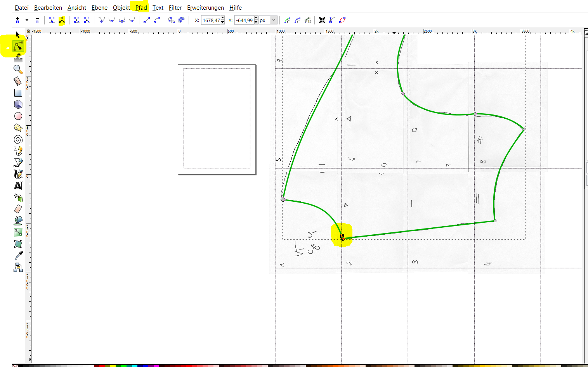Click the Spray can tool
The image size is (588, 367).
click(x=18, y=197)
